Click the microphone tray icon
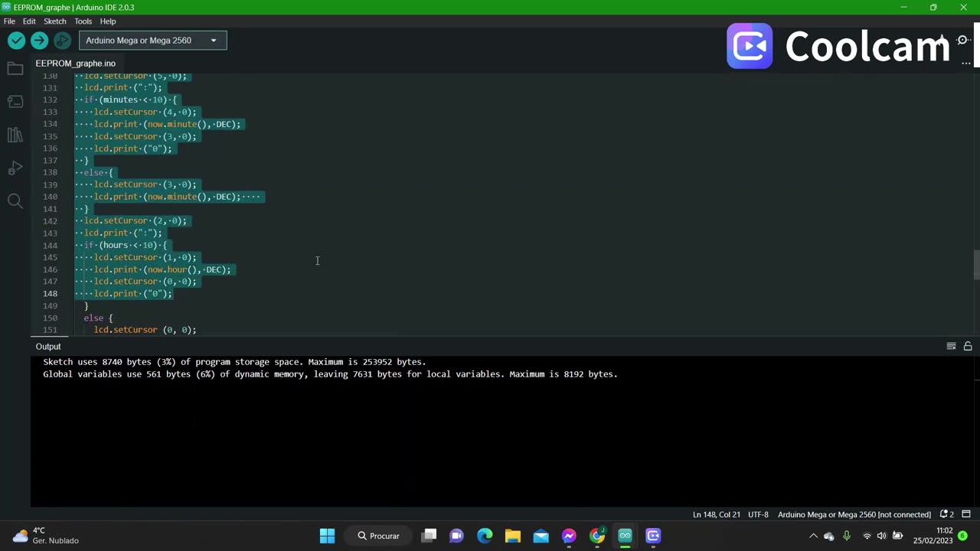The width and height of the screenshot is (980, 551). (x=847, y=536)
